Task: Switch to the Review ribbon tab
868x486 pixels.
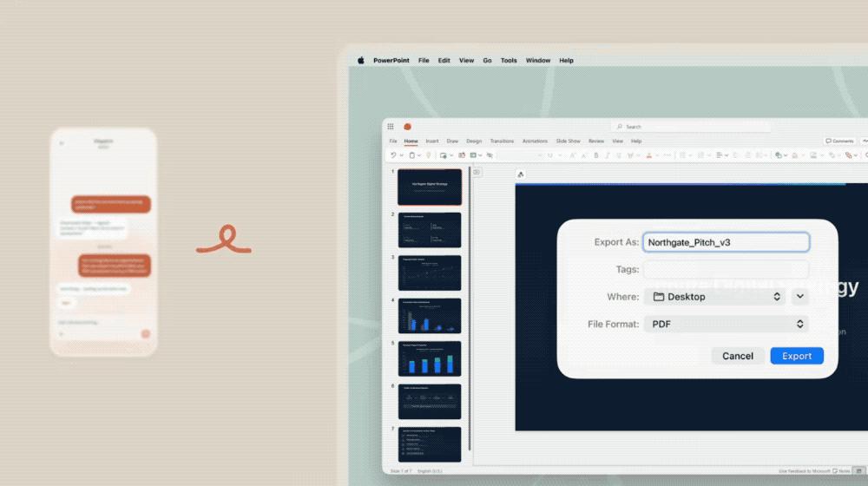Action: click(596, 141)
